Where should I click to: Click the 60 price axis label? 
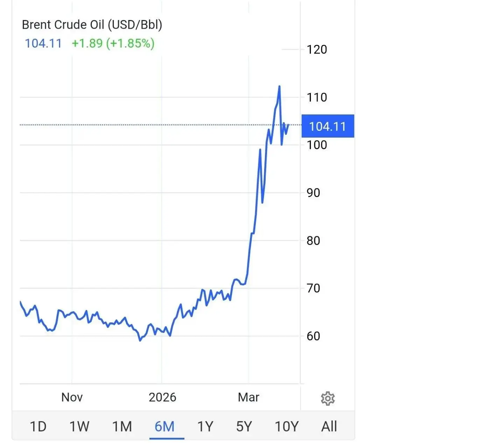pyautogui.click(x=313, y=336)
